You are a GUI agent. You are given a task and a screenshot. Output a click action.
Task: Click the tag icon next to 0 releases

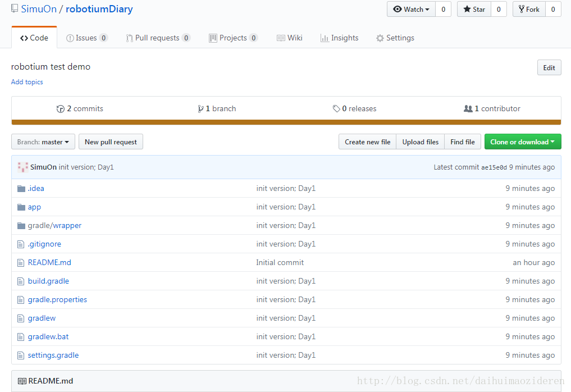coord(336,109)
